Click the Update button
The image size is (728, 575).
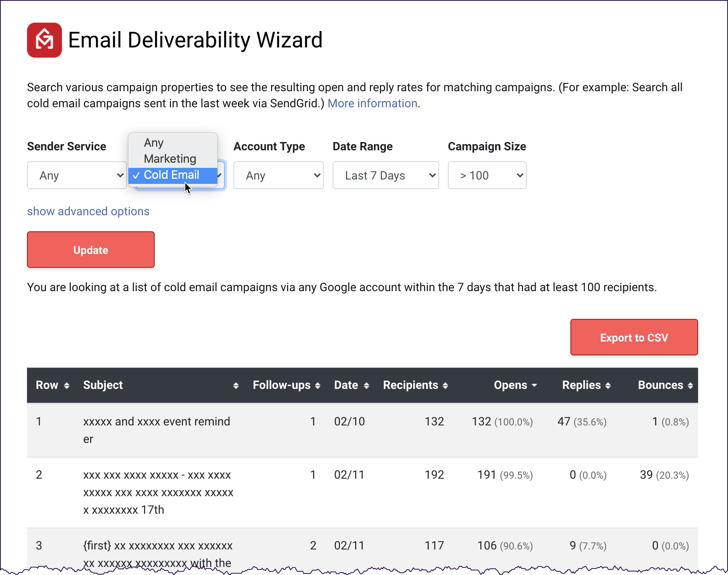pos(91,250)
